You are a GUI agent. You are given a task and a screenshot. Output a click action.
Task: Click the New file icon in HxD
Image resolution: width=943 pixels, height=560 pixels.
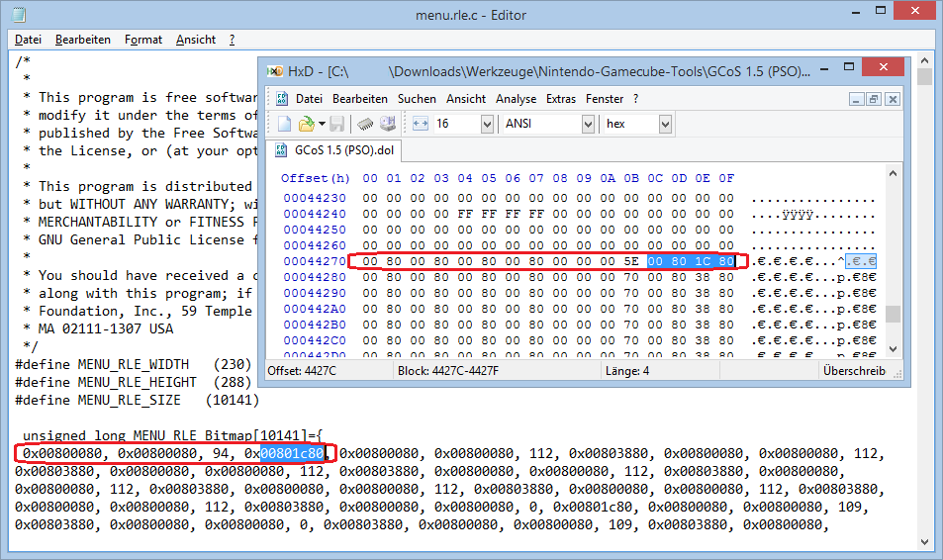coord(284,124)
